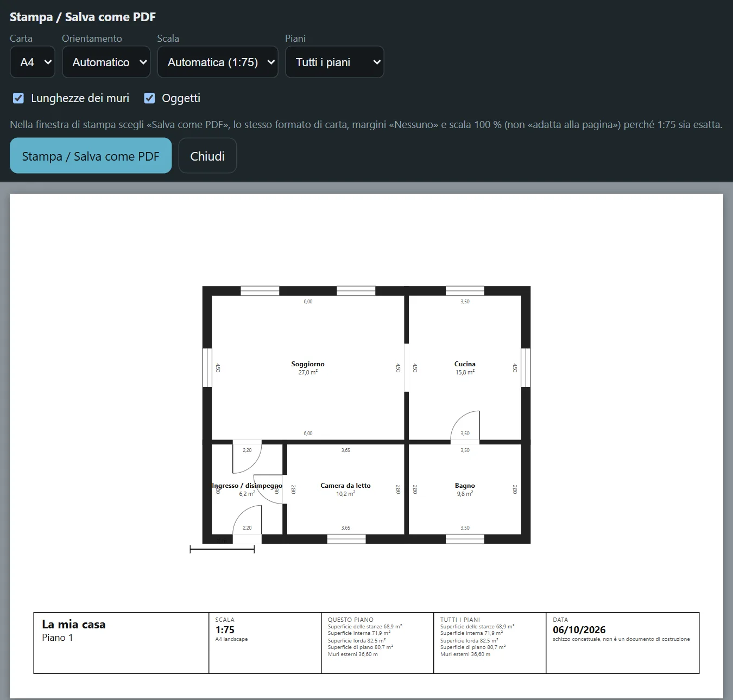The height and width of the screenshot is (700, 733).
Task: Toggle the Lunghezze dei muri checkbox
Action: 18,98
